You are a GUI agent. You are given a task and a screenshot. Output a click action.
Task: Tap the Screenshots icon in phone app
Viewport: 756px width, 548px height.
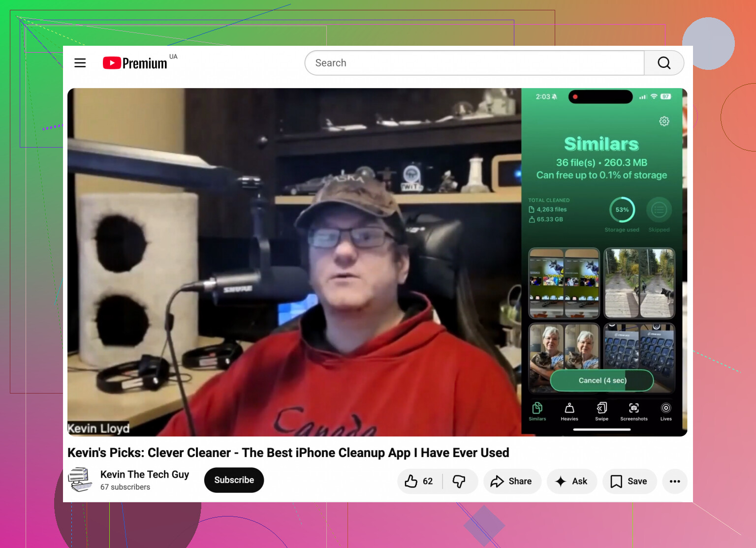pyautogui.click(x=634, y=411)
